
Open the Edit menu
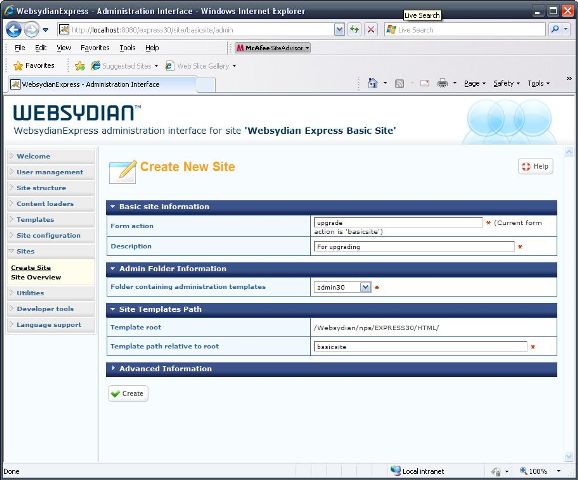(x=41, y=48)
